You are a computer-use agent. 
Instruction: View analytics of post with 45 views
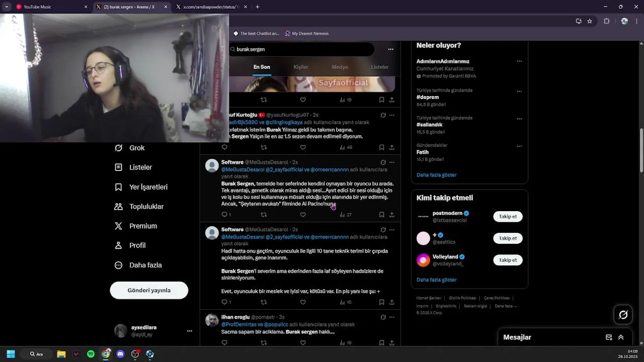tap(346, 147)
